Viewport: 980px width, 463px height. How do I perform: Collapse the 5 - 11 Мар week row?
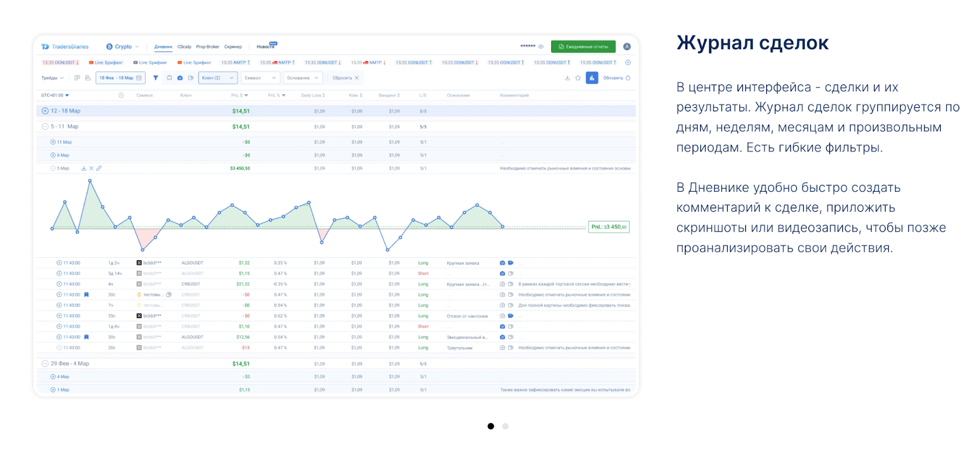point(45,127)
